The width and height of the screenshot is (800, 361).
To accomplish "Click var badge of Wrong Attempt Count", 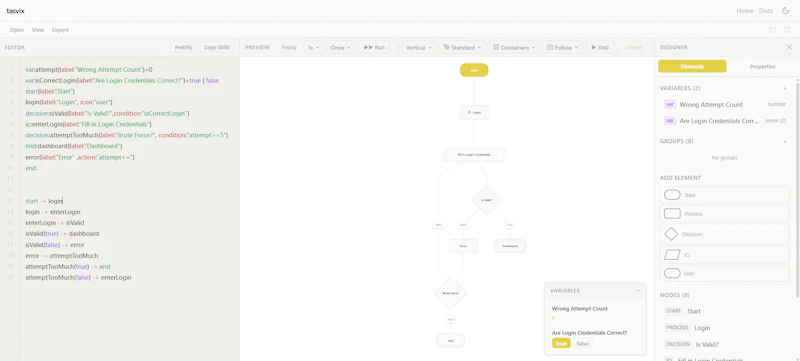I will pyautogui.click(x=669, y=105).
